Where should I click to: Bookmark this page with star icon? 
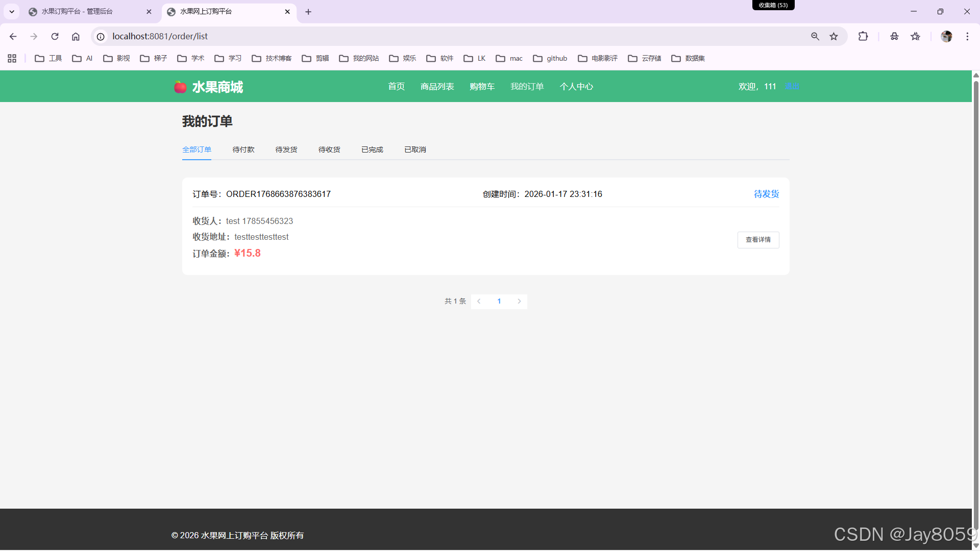pyautogui.click(x=834, y=36)
